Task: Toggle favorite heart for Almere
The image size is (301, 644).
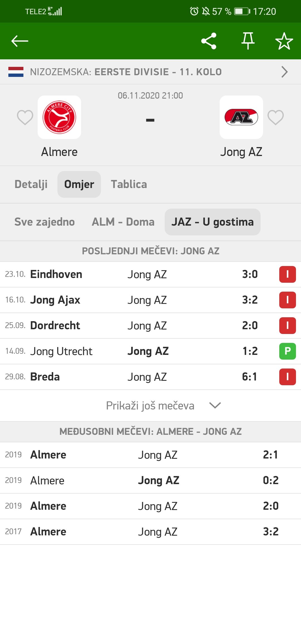Action: [x=25, y=117]
